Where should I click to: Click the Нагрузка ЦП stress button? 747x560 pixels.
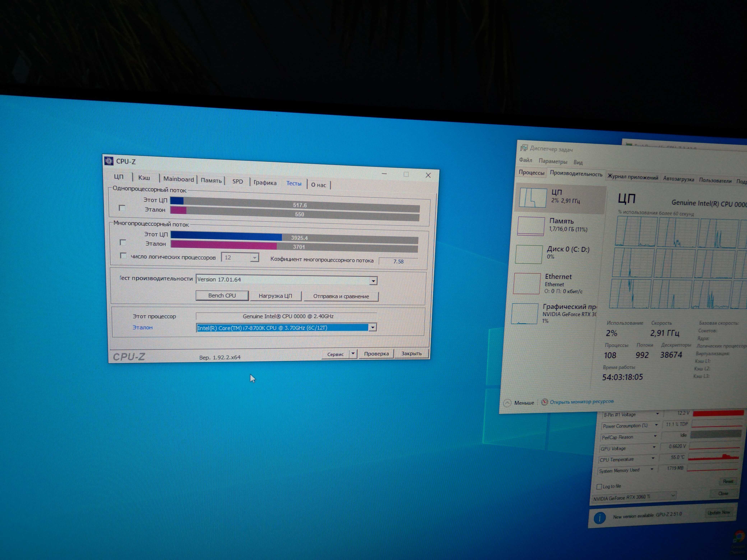(x=275, y=296)
